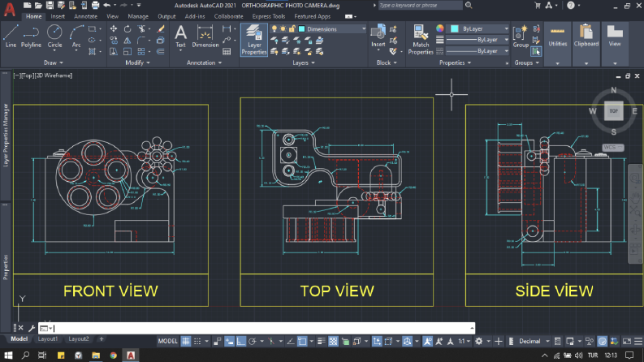Screen dimensions: 644x362
Task: Click the Trim scissors tool
Action: pos(141,28)
